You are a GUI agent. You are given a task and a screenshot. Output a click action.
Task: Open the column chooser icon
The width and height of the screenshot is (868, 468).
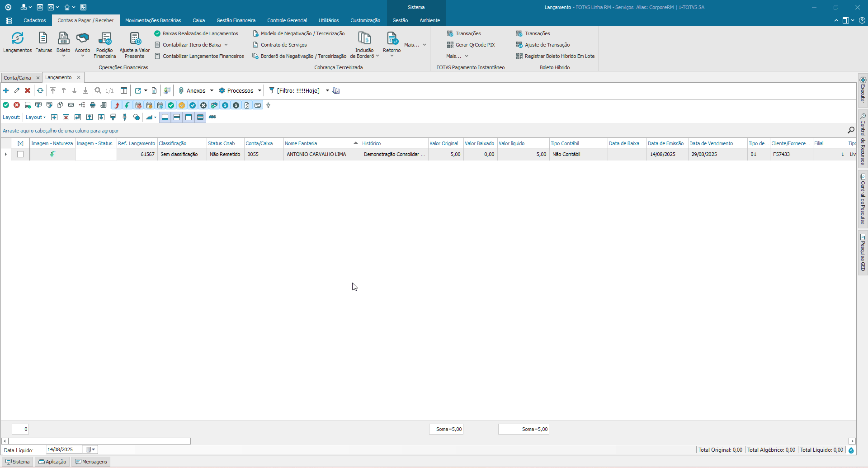pyautogui.click(x=124, y=90)
